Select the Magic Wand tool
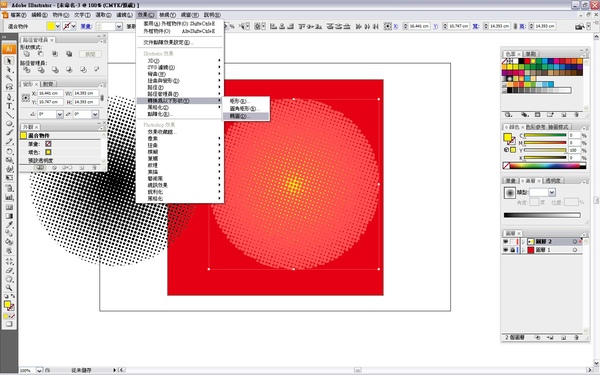600x375 pixels. [9, 78]
